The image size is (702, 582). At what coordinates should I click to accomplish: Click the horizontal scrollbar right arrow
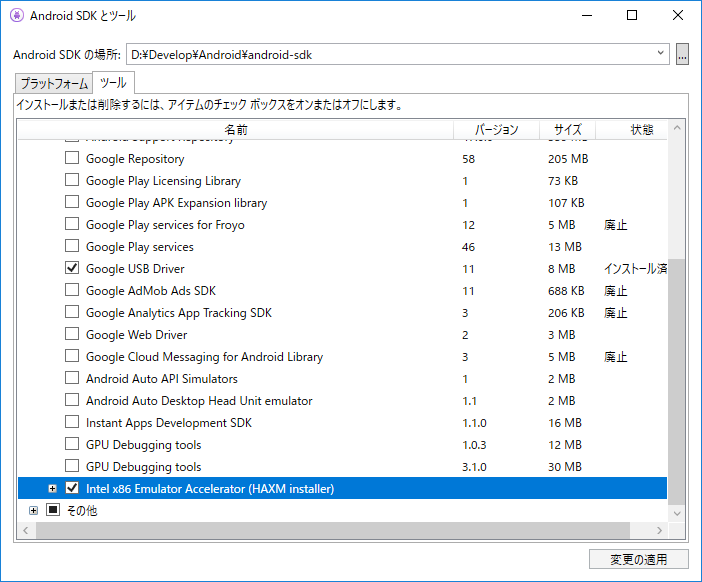[659, 531]
